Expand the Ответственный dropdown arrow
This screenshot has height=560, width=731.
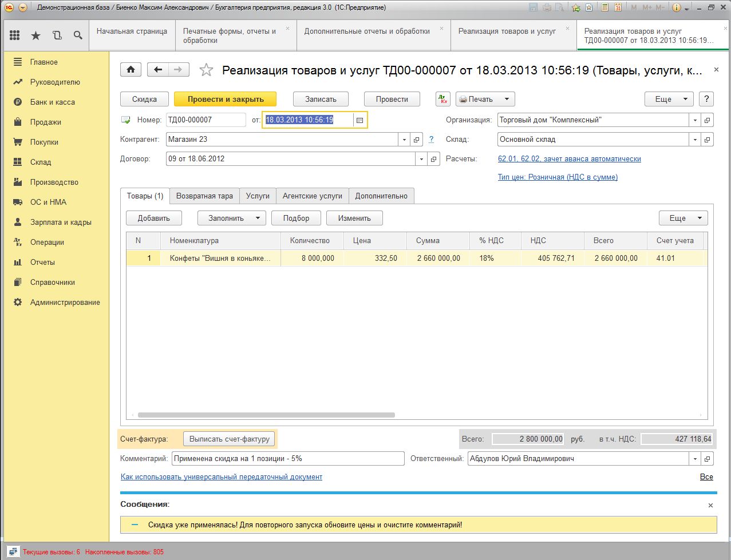point(696,459)
